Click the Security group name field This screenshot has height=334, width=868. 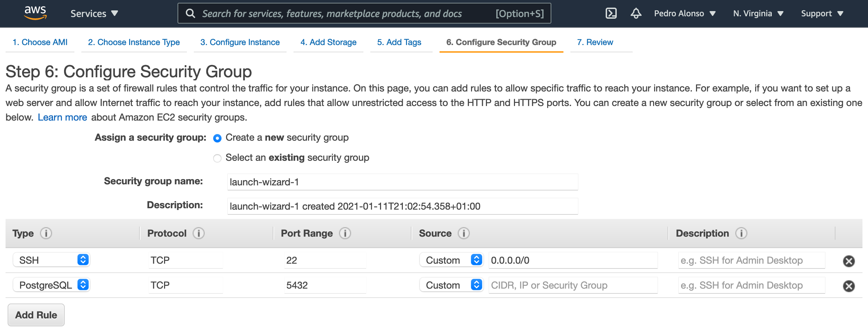(x=402, y=182)
